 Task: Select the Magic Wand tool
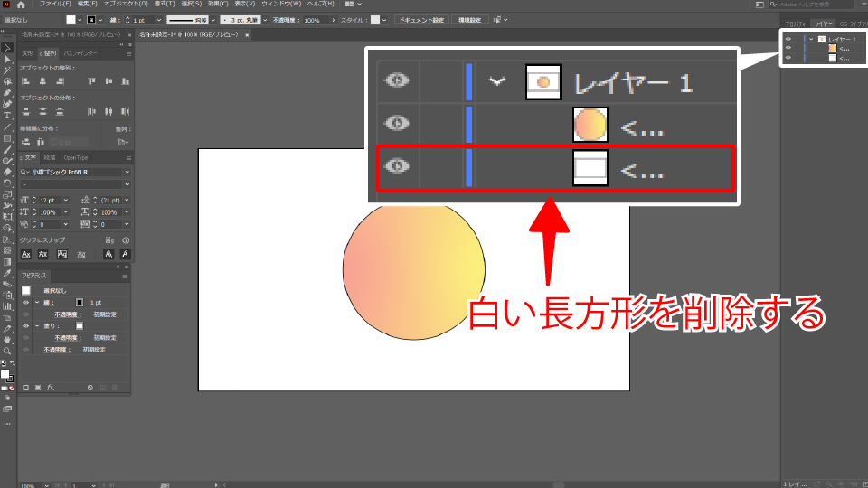[6, 70]
